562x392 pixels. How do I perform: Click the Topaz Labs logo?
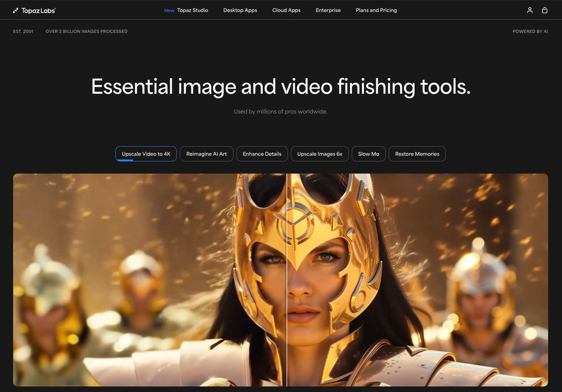(34, 10)
